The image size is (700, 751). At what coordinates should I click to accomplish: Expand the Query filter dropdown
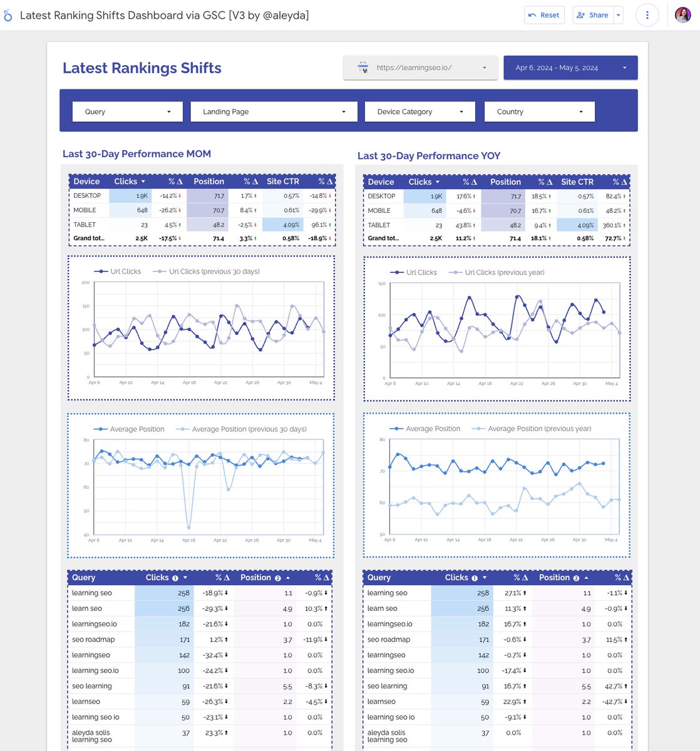click(x=128, y=111)
